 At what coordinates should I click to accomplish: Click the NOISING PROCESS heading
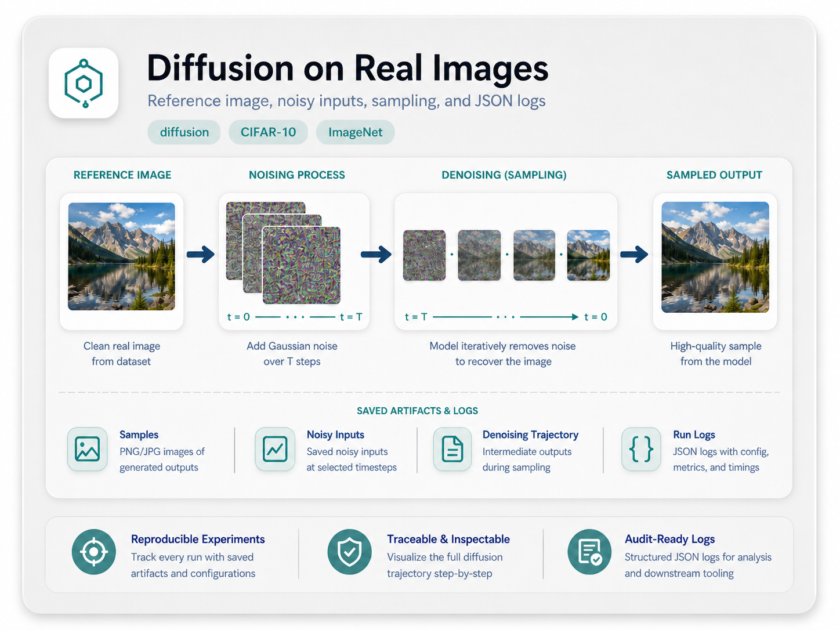[x=297, y=175]
